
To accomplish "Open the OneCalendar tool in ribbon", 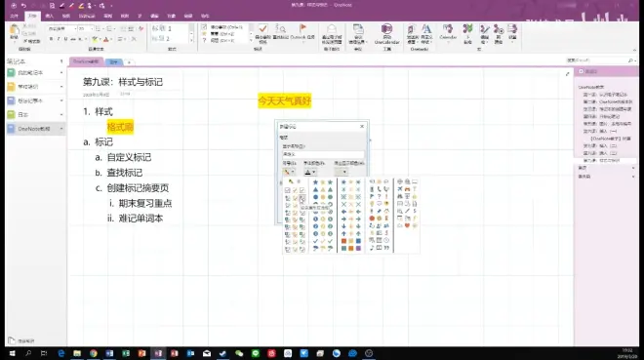I will tap(386, 34).
